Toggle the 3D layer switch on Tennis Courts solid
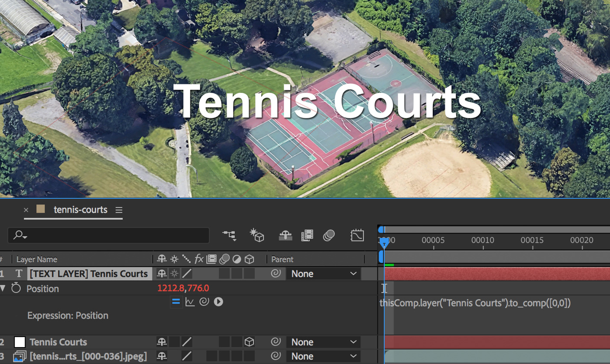 (x=249, y=342)
